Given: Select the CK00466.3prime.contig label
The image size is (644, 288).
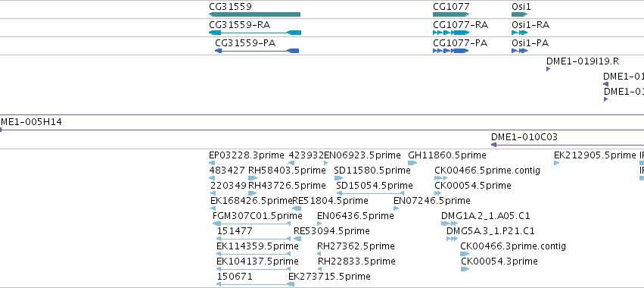Looking at the screenshot, I should point(513,246).
